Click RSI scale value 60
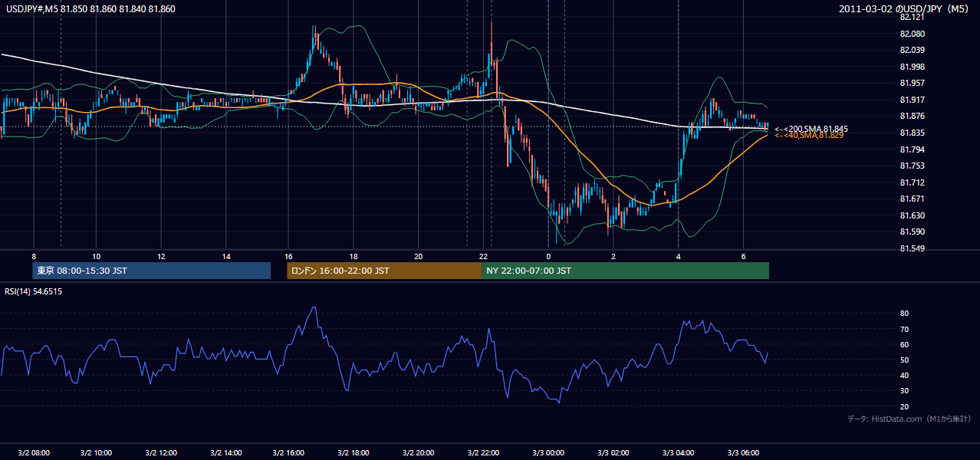This screenshot has height=460, width=980. click(905, 344)
